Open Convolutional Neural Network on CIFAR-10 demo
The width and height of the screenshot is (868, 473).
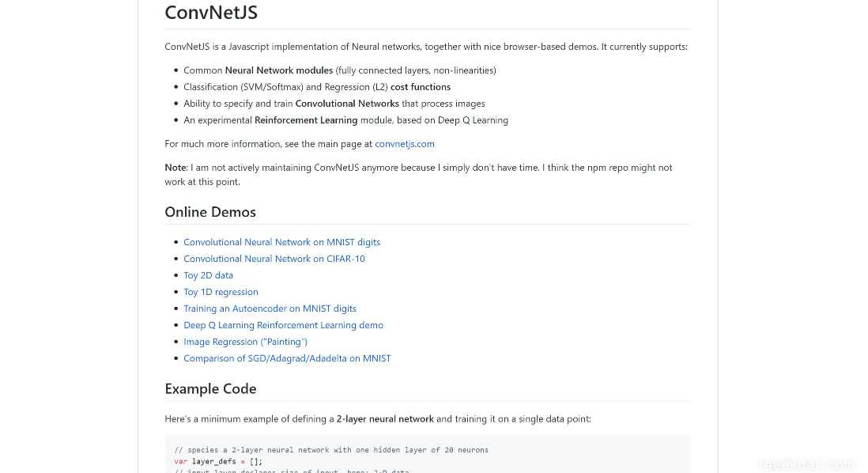274,259
